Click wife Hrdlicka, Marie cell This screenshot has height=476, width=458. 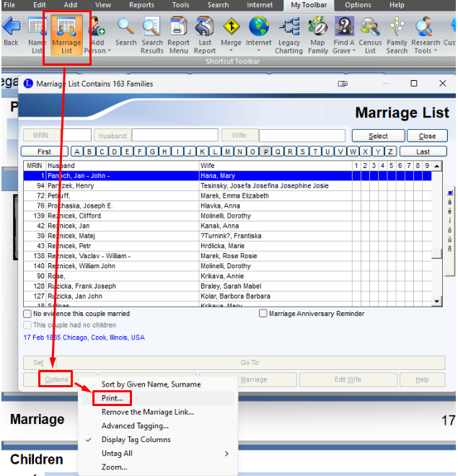coord(276,246)
